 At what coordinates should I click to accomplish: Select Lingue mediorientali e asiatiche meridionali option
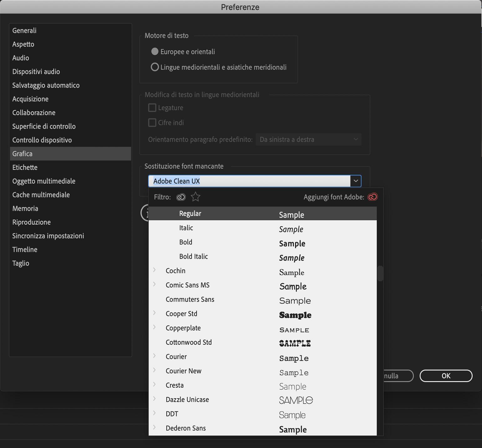tap(155, 67)
